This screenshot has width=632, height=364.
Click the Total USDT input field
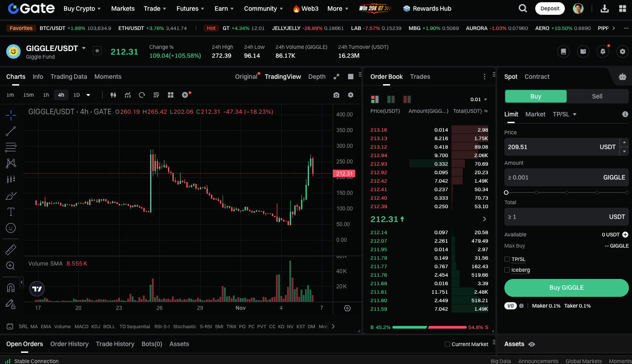tap(567, 217)
